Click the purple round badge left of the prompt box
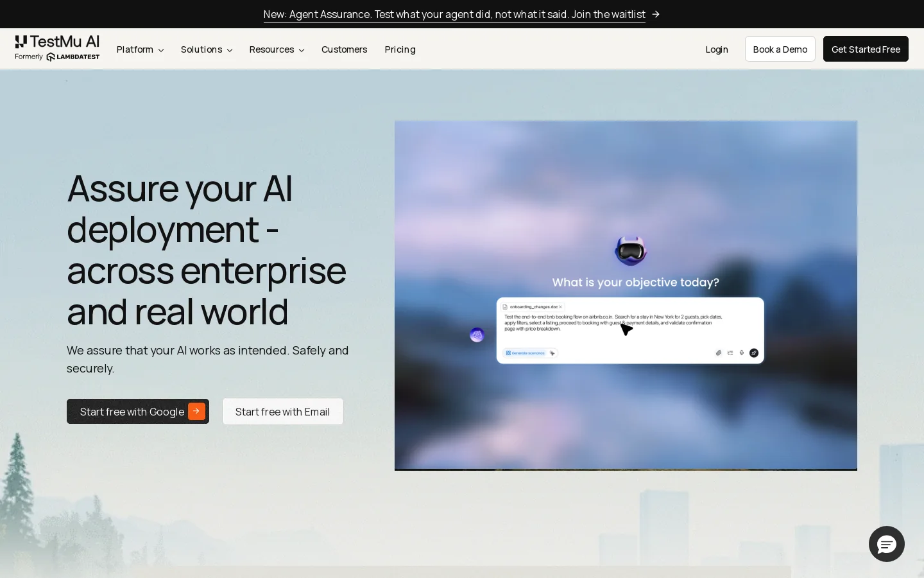This screenshot has width=924, height=578. pyautogui.click(x=477, y=335)
